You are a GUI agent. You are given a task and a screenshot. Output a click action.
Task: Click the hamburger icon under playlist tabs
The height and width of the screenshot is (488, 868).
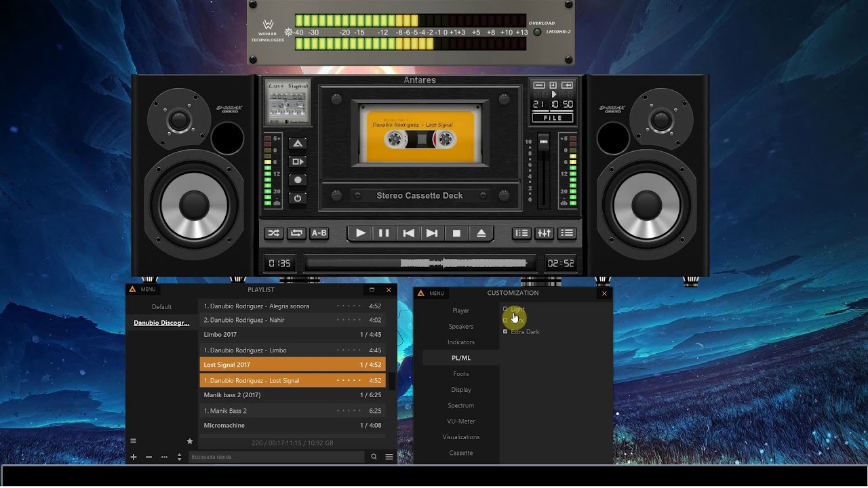[133, 441]
